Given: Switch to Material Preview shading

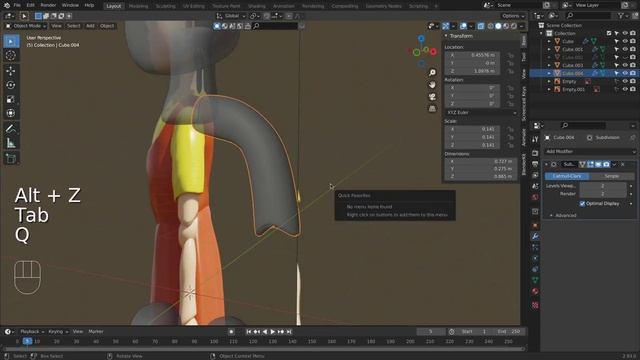Looking at the screenshot, I should [x=506, y=26].
